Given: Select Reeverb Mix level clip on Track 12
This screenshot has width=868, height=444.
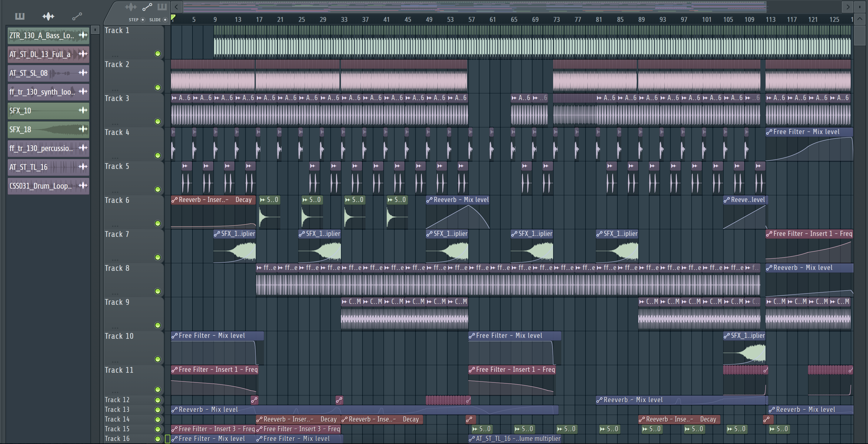Looking at the screenshot, I should [682, 400].
